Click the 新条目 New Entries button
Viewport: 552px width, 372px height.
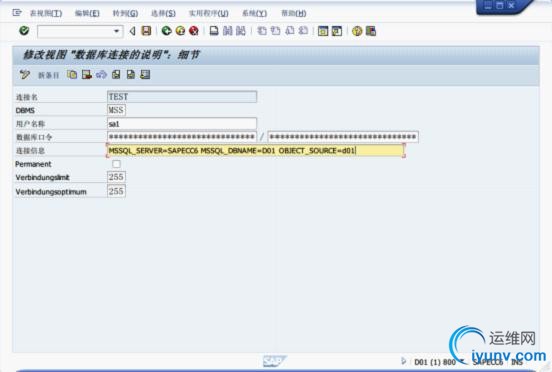coord(49,75)
